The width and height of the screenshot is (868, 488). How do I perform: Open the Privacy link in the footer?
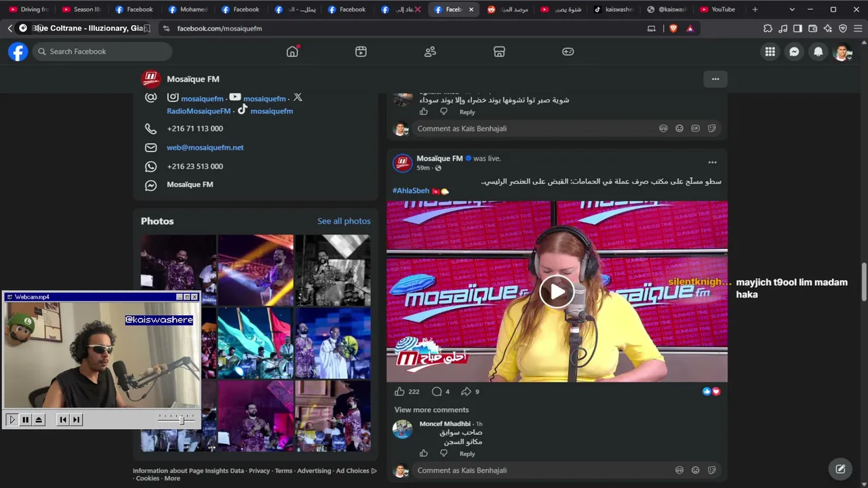259,471
